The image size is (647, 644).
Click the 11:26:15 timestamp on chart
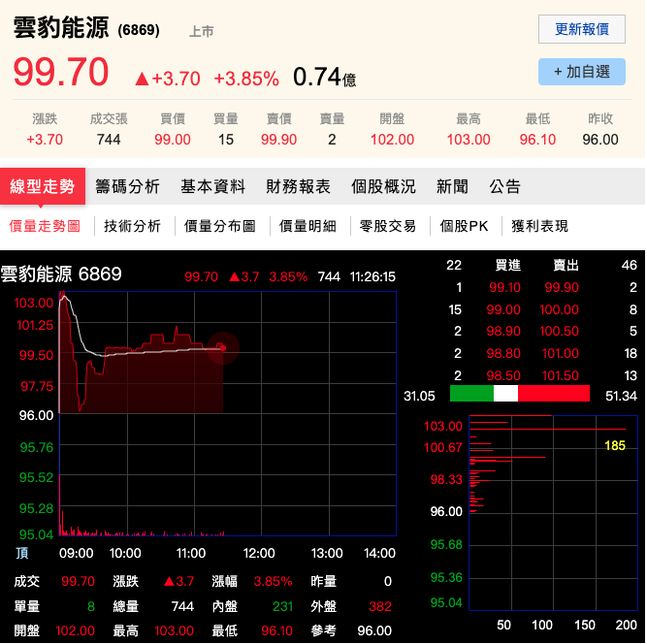click(372, 276)
